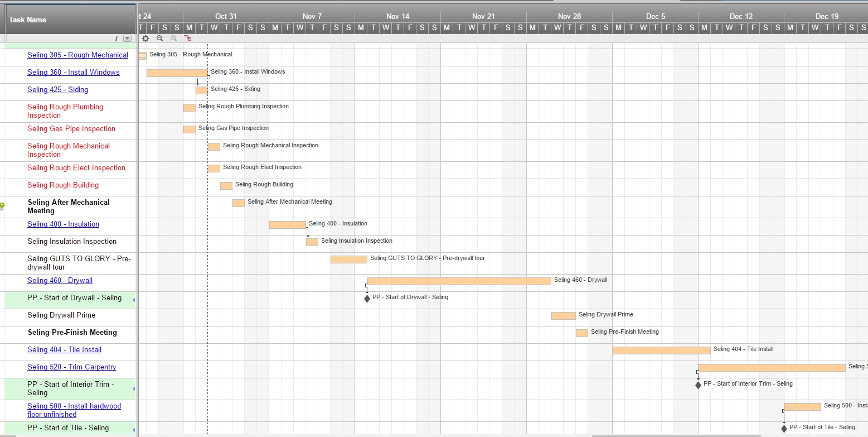
Task: Open Seling 404 - Tile Install link
Action: (x=64, y=349)
